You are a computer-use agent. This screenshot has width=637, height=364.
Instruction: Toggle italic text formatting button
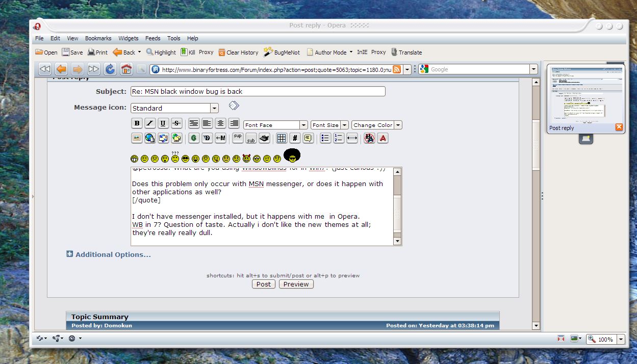pyautogui.click(x=150, y=123)
